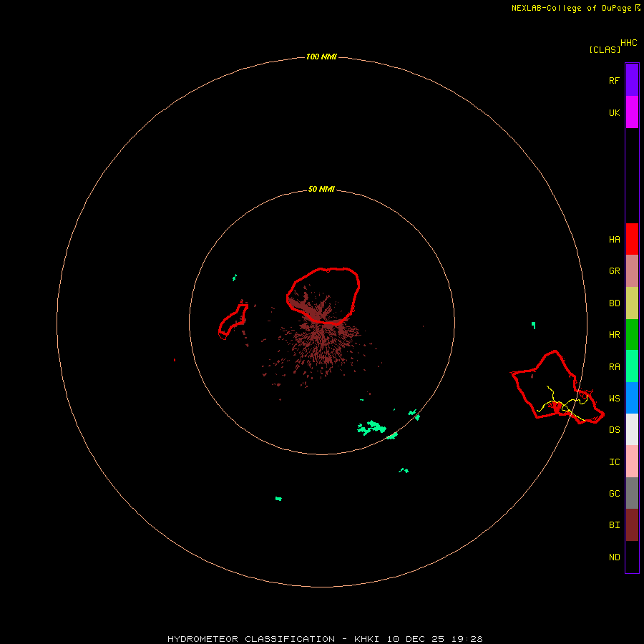Screen dimensions: 644x644
Task: Click the Hydrometeor Classification KHKI caption
Action: point(325,639)
